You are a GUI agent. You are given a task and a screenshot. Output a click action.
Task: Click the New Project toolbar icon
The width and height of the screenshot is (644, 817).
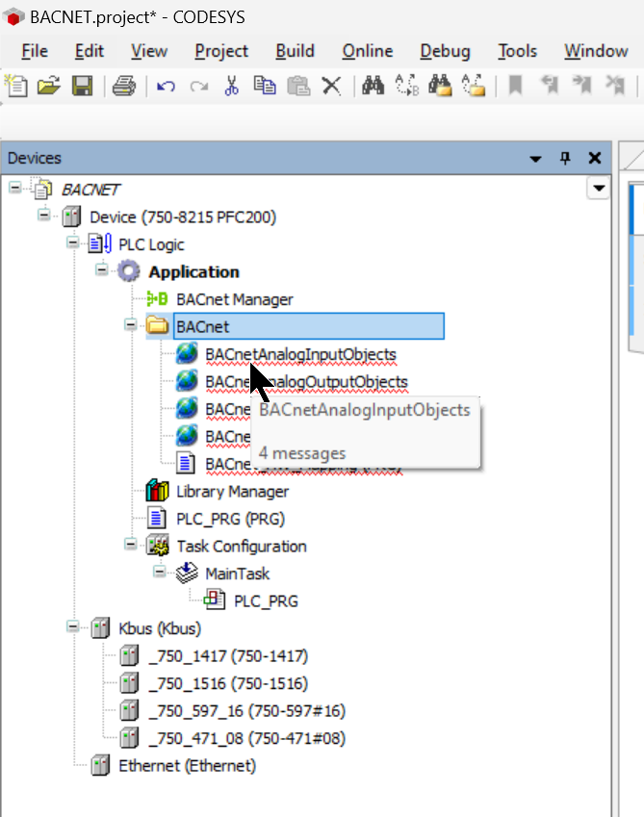[16, 86]
